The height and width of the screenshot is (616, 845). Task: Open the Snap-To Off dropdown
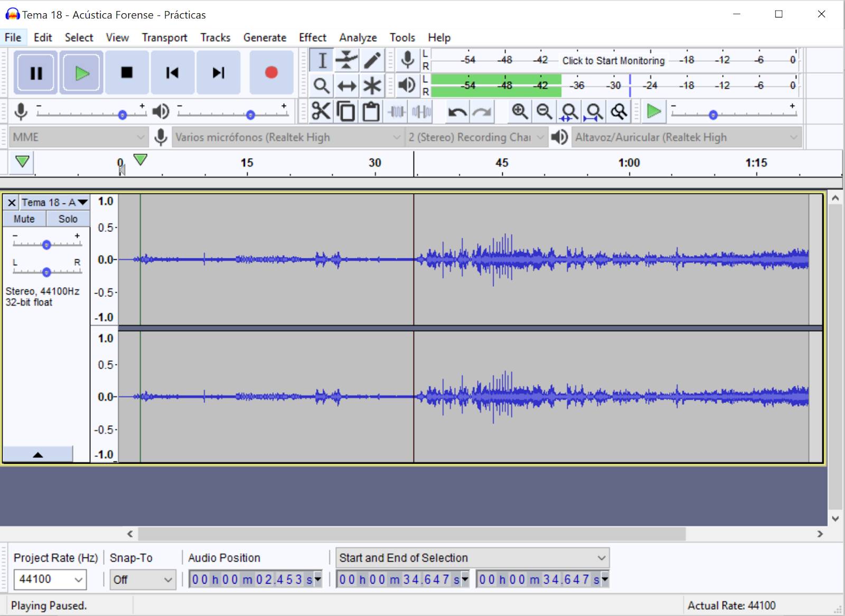(143, 580)
